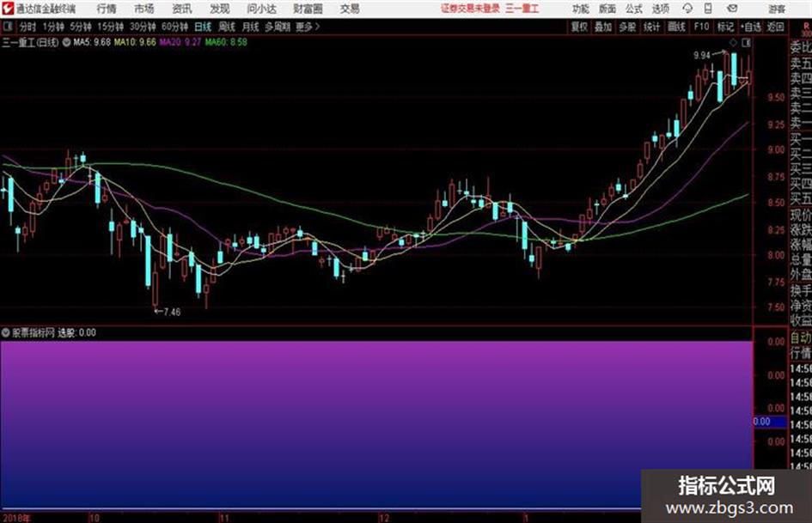Click the 标记 mark button
Screen dimensions: 812x523
click(725, 27)
